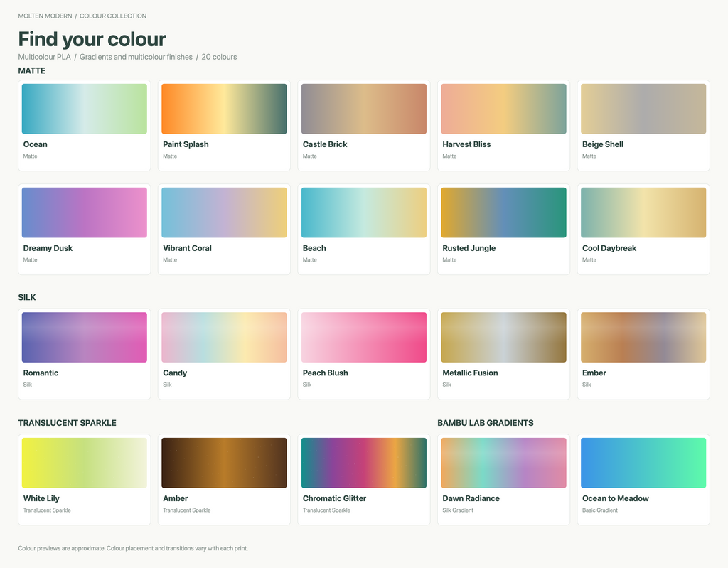Viewport: 728px width, 568px height.
Task: Click the '20 colours' count text
Action: 219,57
